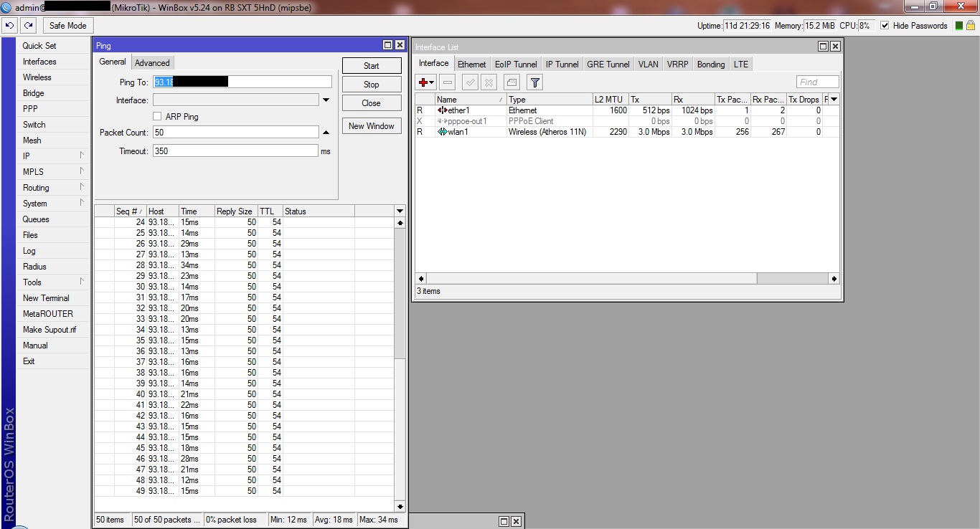Uncheck the Hide Passwords checkbox
Screen dimensions: 980x529
coord(885,26)
